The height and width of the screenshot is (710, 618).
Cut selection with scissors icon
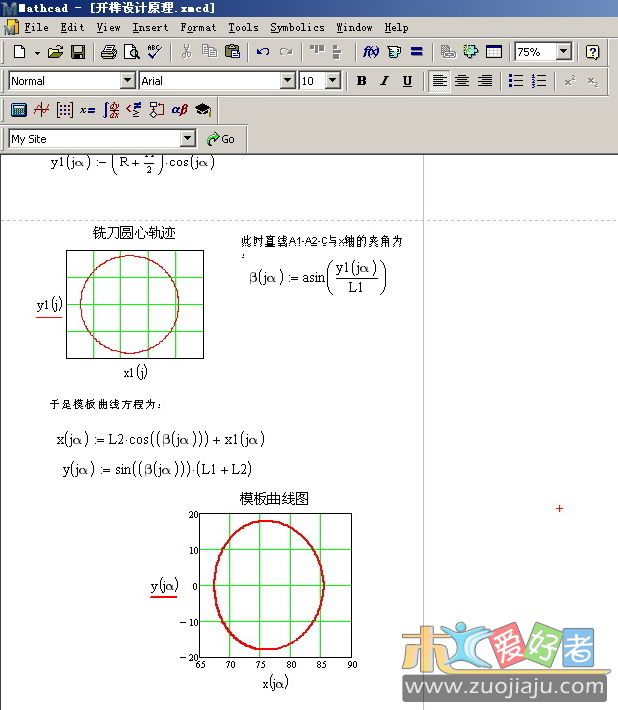[x=186, y=52]
